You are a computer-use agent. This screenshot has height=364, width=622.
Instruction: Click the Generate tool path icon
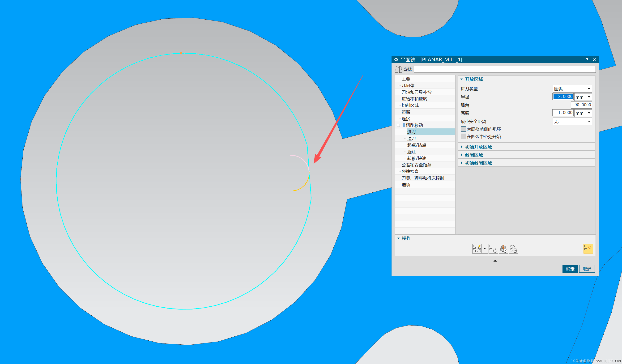click(x=477, y=249)
